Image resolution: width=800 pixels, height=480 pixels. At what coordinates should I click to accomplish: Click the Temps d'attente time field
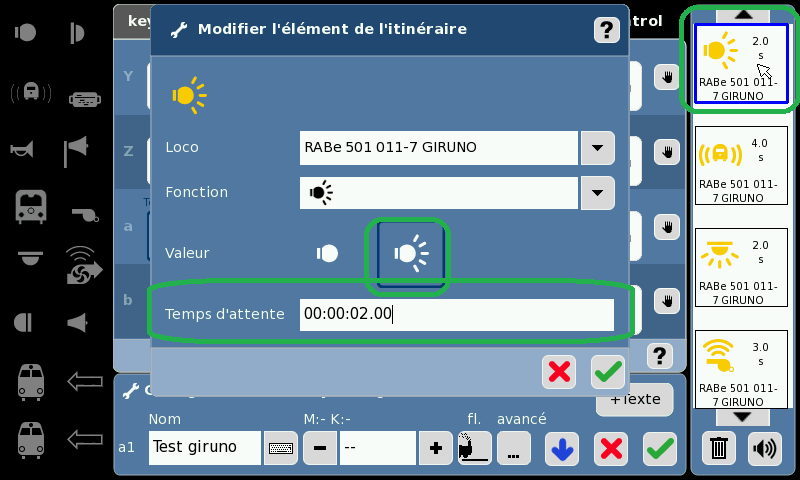(x=456, y=315)
